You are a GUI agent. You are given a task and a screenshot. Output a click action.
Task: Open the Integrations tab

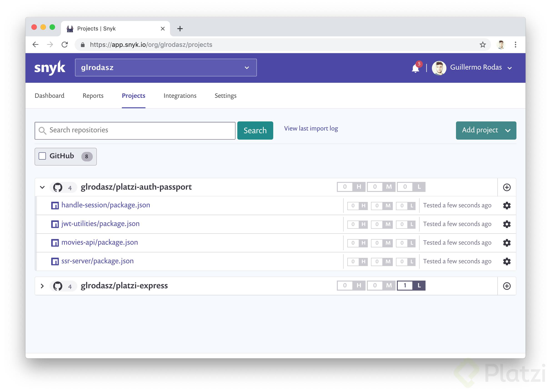[180, 95]
